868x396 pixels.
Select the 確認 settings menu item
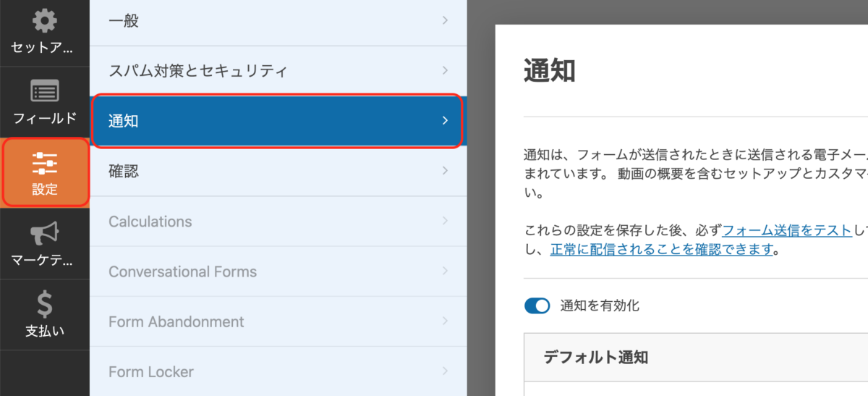pos(278,171)
